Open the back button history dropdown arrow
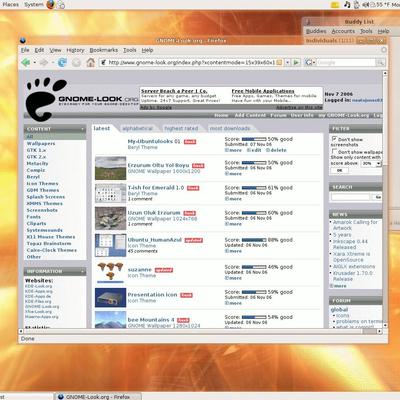The width and height of the screenshot is (400, 400). (x=34, y=62)
